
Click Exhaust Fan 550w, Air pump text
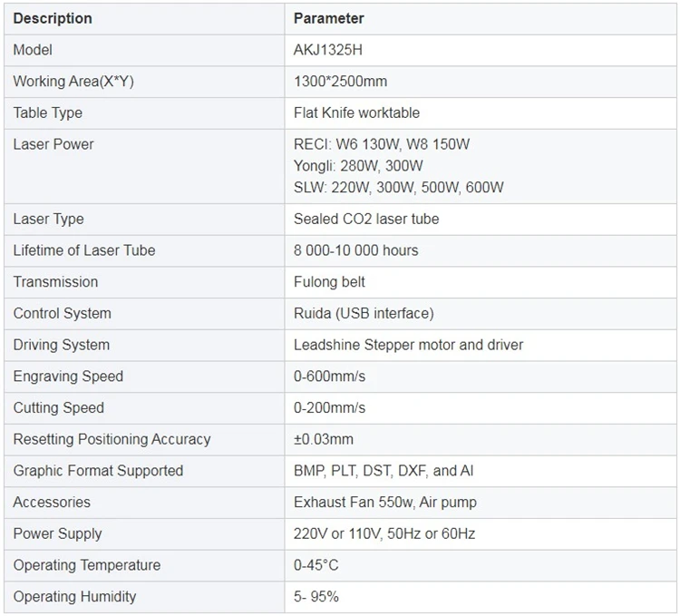[x=384, y=503]
